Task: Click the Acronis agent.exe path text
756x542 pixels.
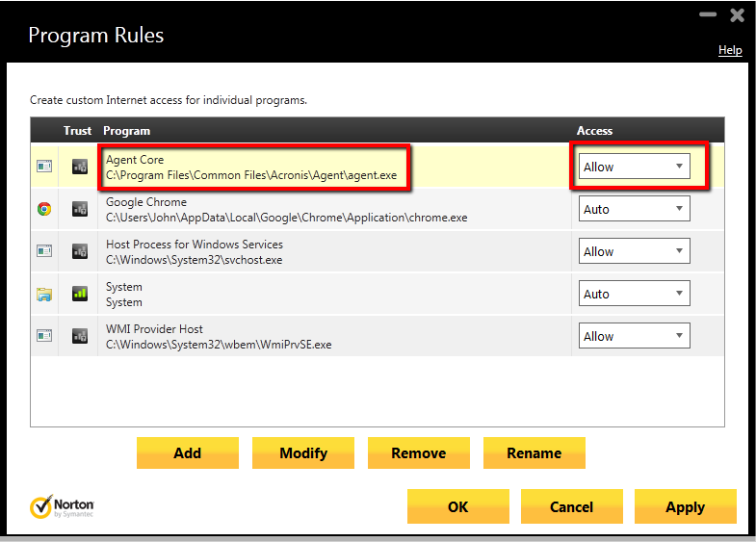Action: pyautogui.click(x=251, y=175)
